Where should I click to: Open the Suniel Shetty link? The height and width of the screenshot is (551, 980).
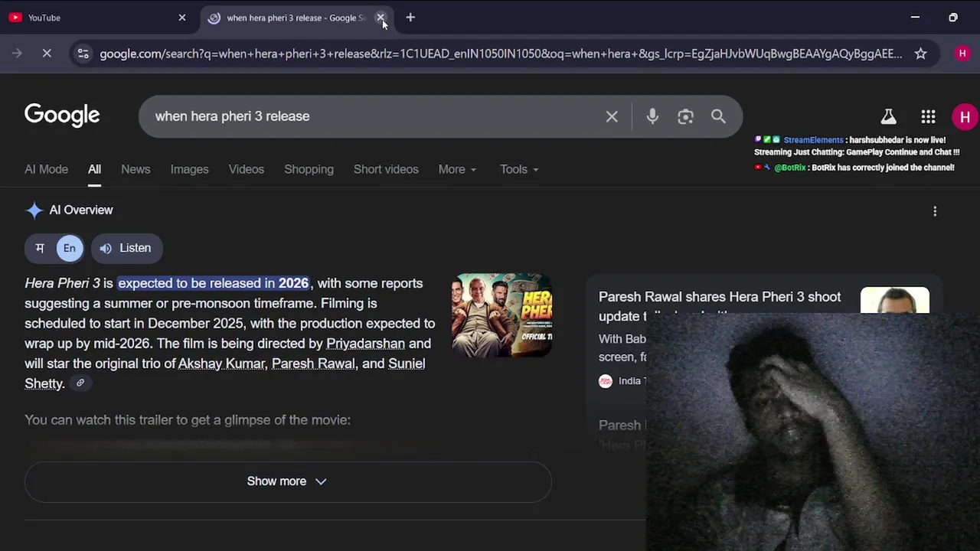(x=225, y=373)
